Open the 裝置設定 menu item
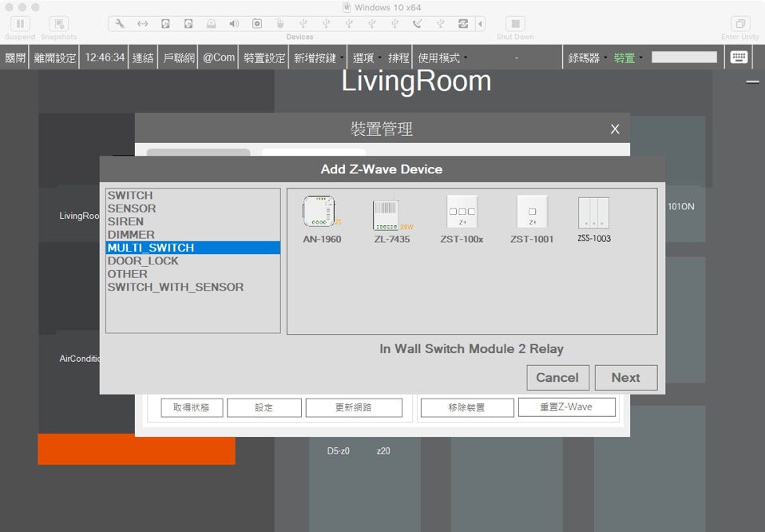The image size is (765, 532). 264,58
